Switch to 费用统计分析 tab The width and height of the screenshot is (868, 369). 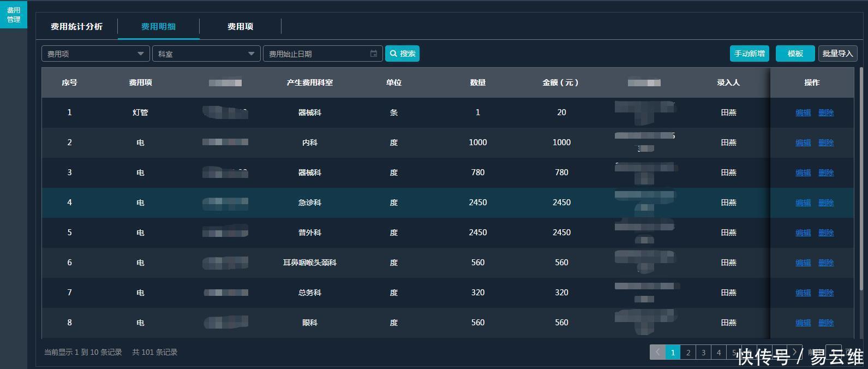point(76,26)
